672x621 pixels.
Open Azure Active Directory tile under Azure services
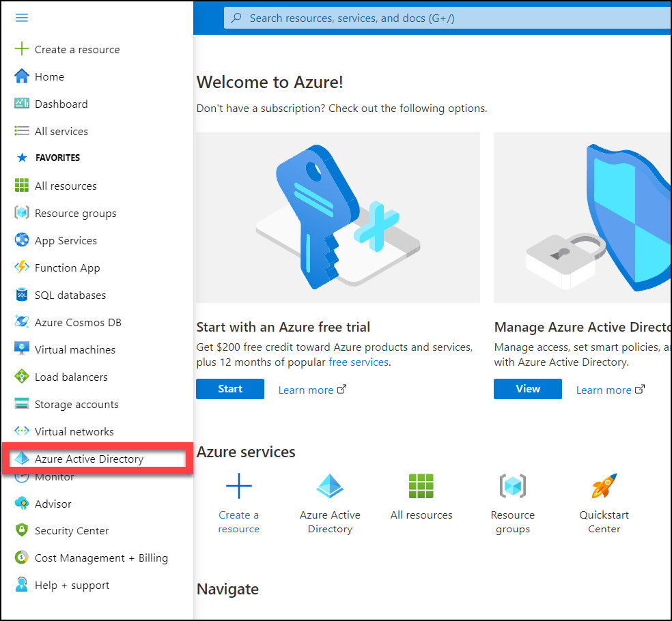coord(330,504)
